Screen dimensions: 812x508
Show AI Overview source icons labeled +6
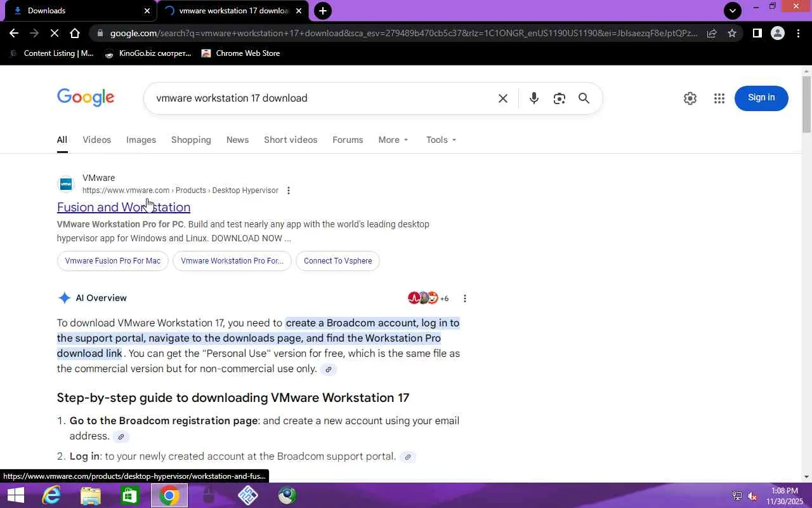[428, 298]
